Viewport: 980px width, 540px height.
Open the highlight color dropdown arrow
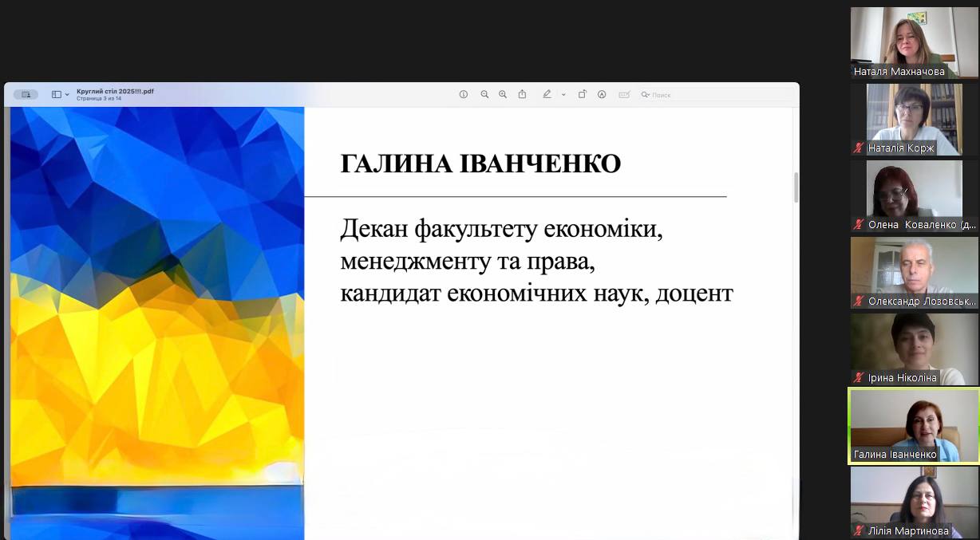[563, 95]
